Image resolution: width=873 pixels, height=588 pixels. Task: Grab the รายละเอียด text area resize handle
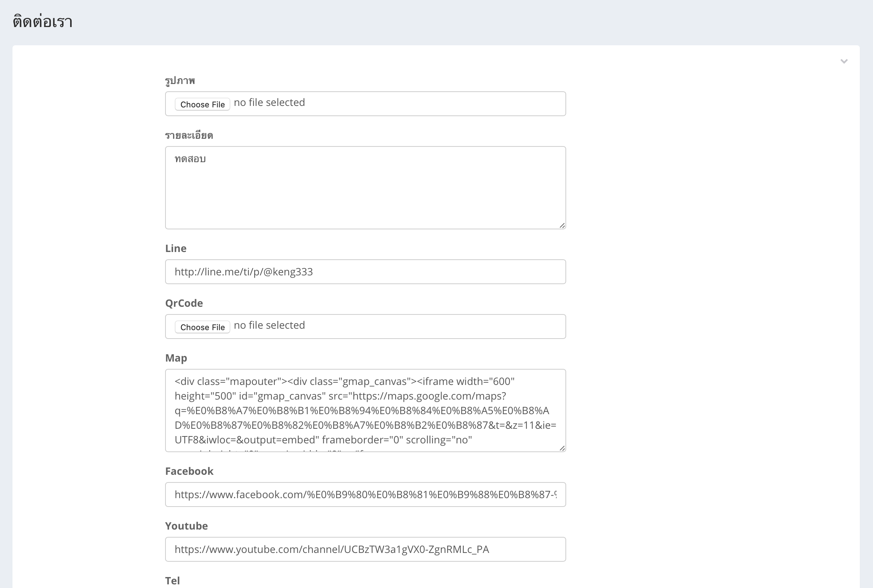coord(562,225)
